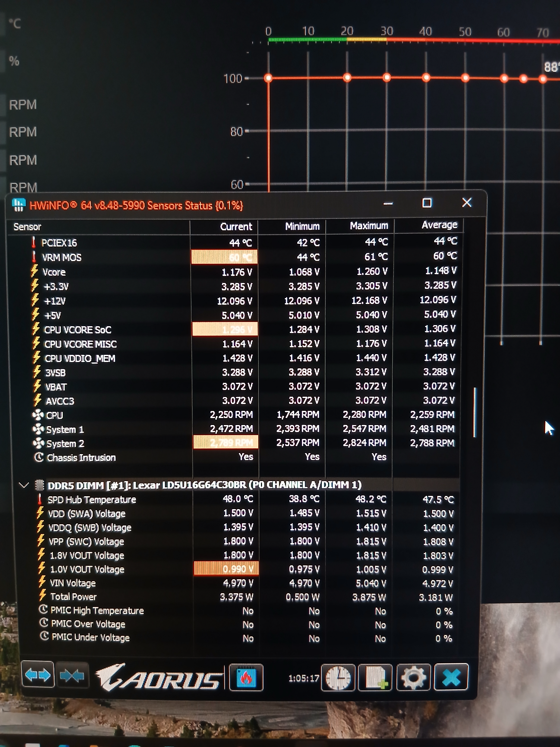Click the shrink columns arrows icon
The image size is (560, 747).
[x=72, y=675]
